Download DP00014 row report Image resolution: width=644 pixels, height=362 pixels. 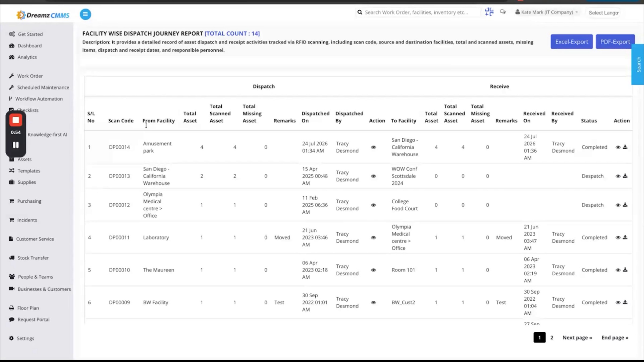point(625,147)
